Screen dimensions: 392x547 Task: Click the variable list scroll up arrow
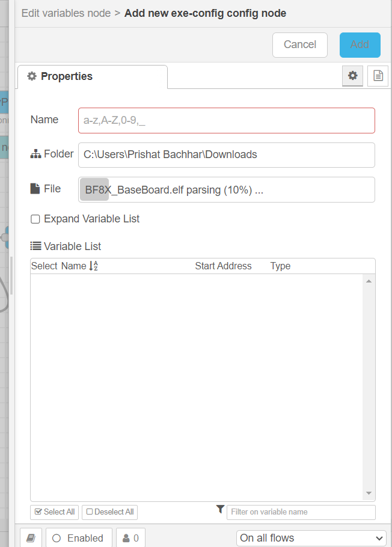[369, 281]
